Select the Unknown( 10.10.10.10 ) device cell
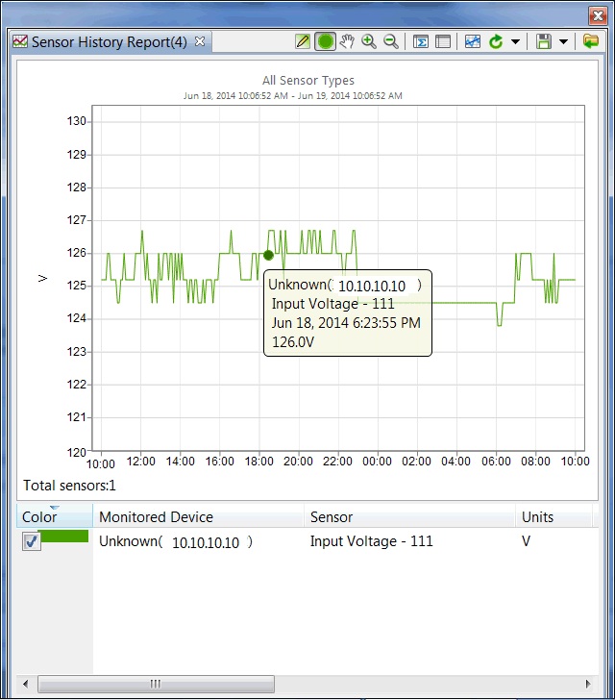The width and height of the screenshot is (615, 700). 176,541
